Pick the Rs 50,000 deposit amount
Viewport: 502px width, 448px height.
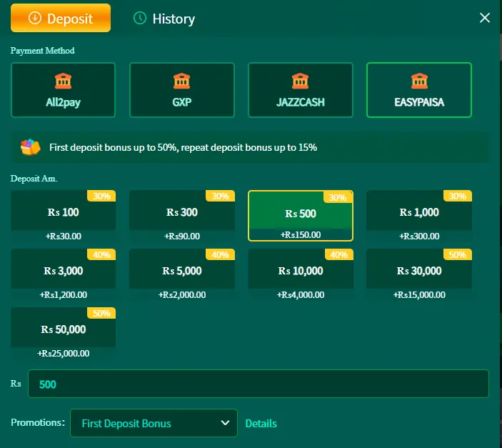(63, 329)
